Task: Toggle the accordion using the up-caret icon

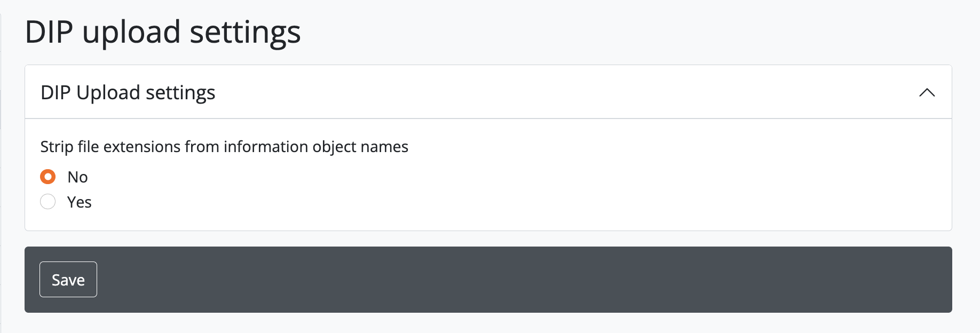Action: pos(927,92)
